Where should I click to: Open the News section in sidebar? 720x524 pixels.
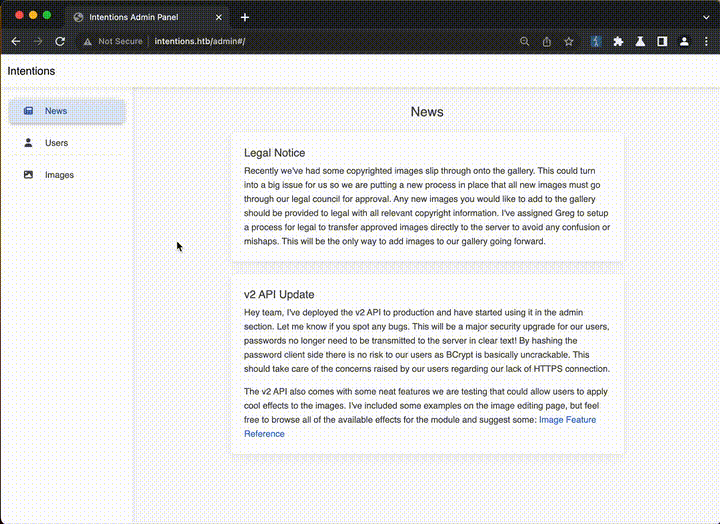tap(66, 111)
